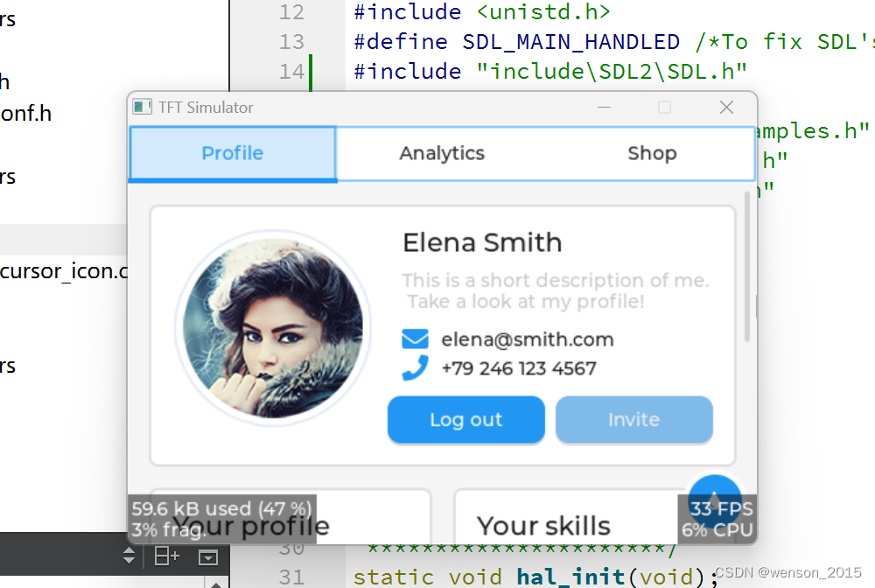875x588 pixels.
Task: Select the onf.h file in the IDE tree
Action: [x=25, y=113]
